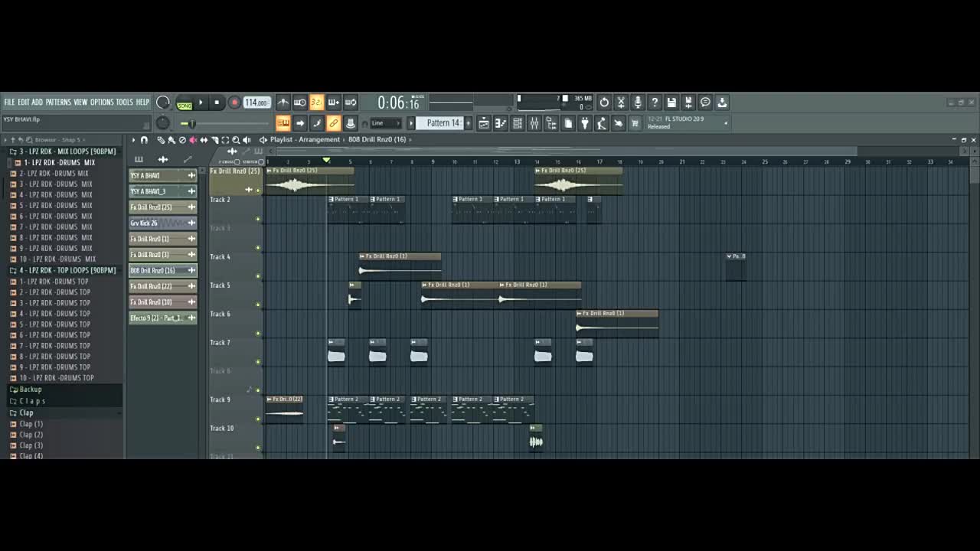
Task: Toggle the Record button
Action: pos(234,102)
